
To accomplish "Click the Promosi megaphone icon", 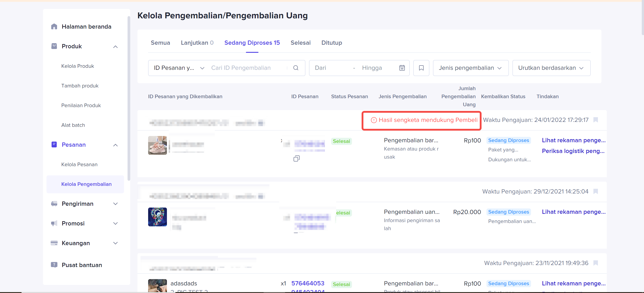I will click(x=54, y=223).
